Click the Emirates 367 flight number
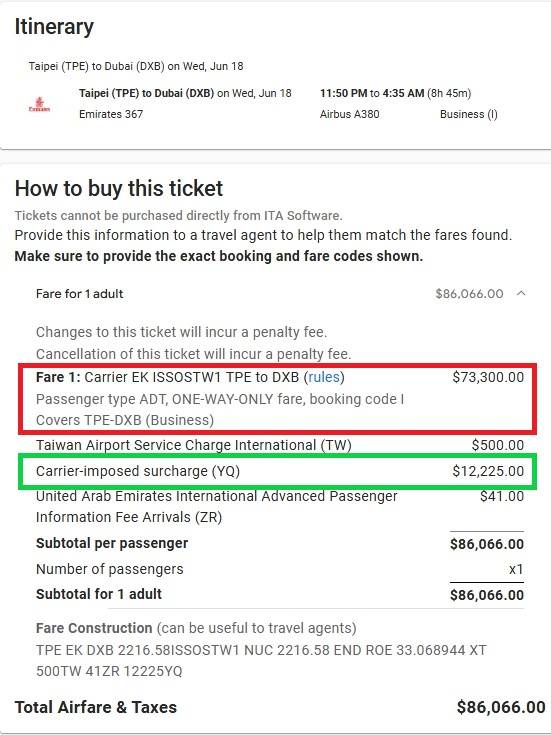Image resolution: width=551 pixels, height=735 pixels. point(111,114)
